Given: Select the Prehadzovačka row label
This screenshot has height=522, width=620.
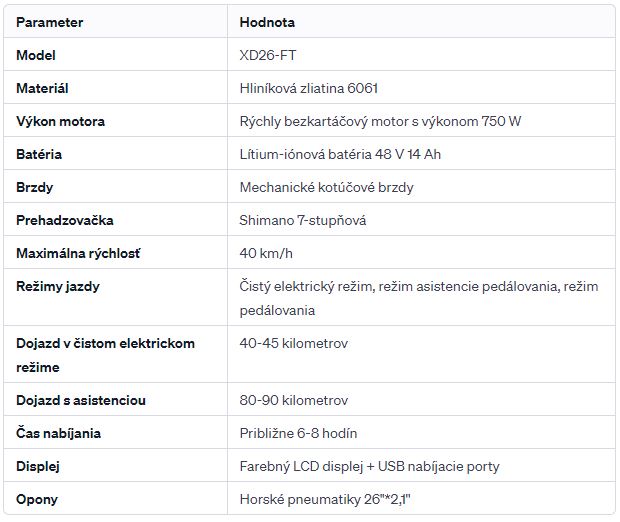Looking at the screenshot, I should tap(65, 220).
